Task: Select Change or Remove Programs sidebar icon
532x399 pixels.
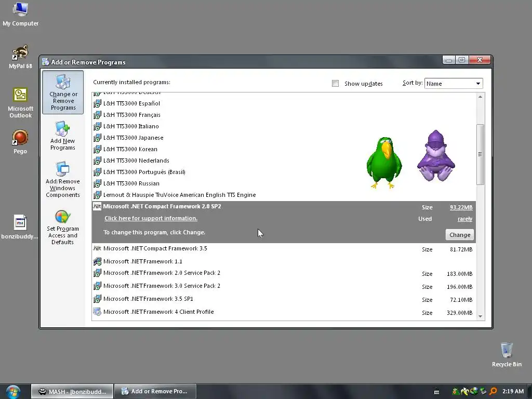Action: click(x=63, y=92)
